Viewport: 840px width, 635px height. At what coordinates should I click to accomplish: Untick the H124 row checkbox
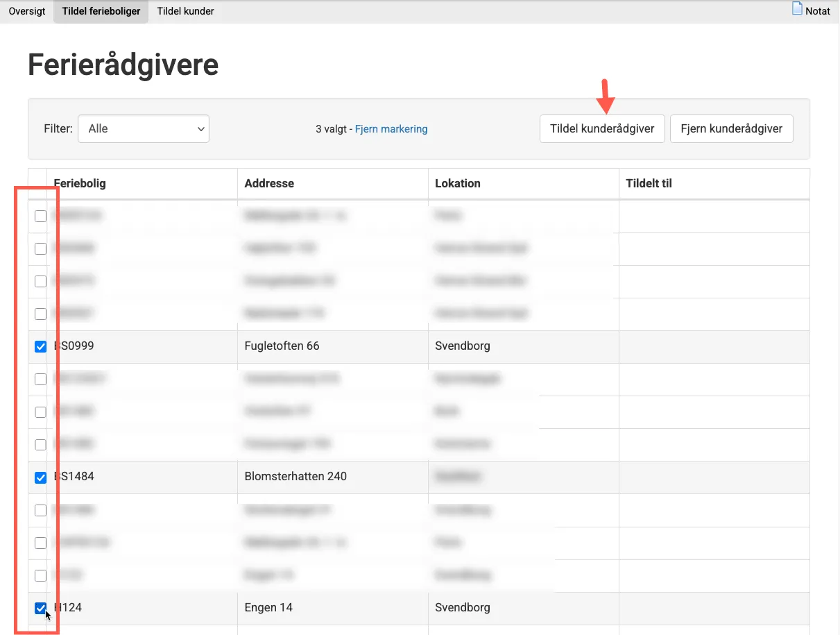click(41, 608)
